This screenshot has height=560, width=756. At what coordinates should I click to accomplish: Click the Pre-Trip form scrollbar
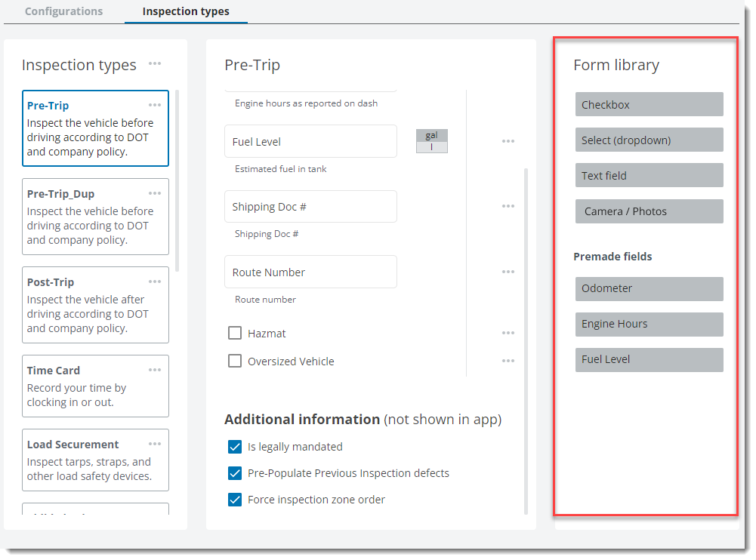[x=526, y=341]
